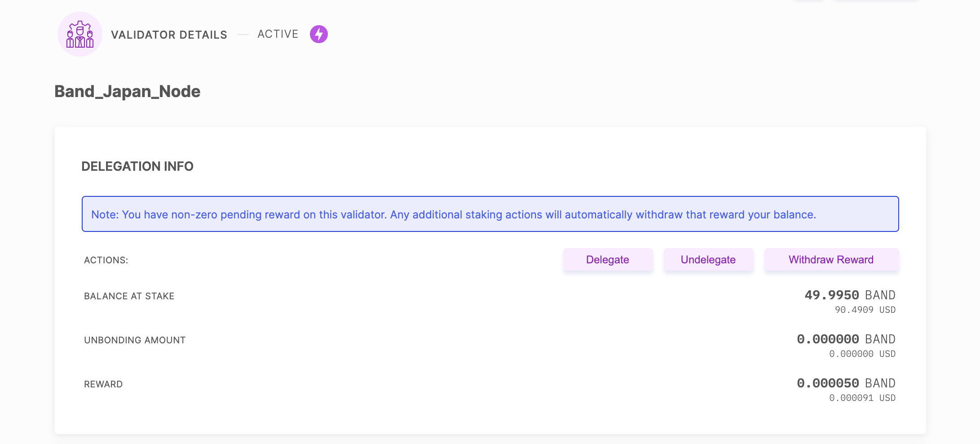Click the 0.000000 USD unbonding value
Screen dimensions: 980x444
(862, 354)
